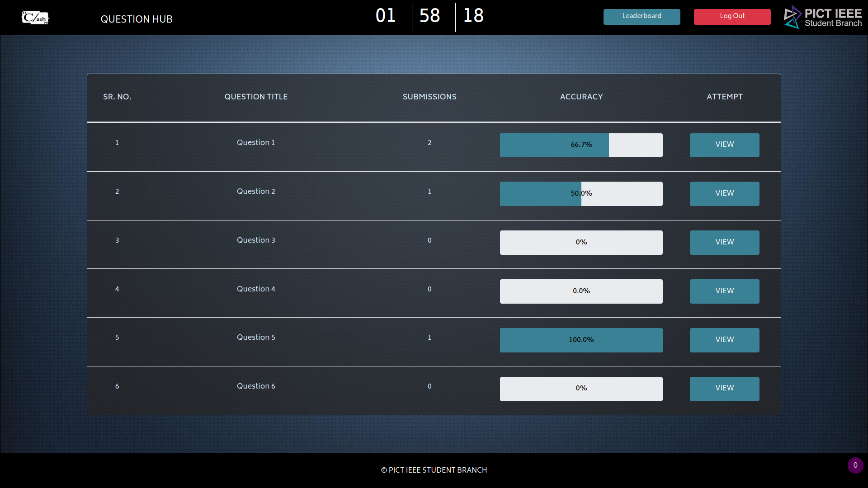Viewport: 868px width, 488px height.
Task: Open the VIEW button for Question 2
Action: 724,194
